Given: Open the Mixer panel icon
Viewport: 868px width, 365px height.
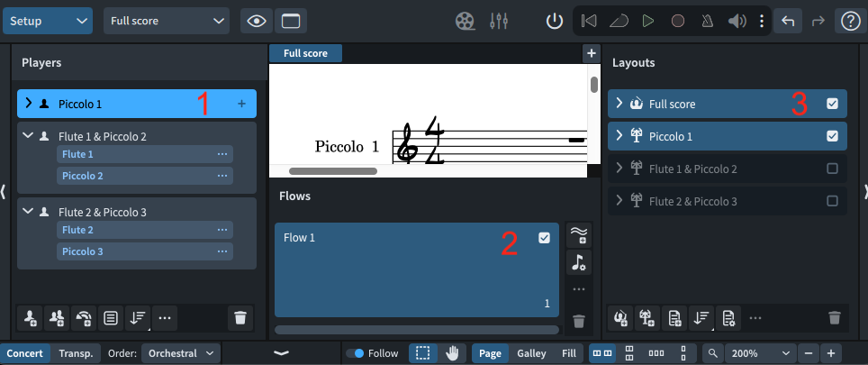Looking at the screenshot, I should pos(498,21).
